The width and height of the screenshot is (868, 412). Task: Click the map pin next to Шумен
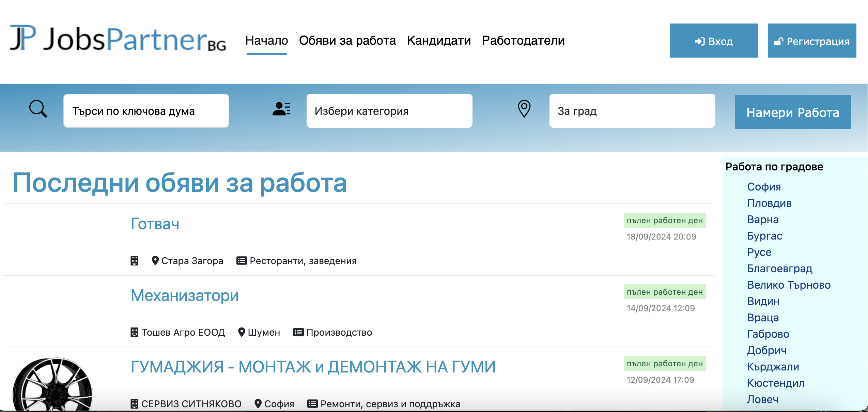click(x=242, y=332)
